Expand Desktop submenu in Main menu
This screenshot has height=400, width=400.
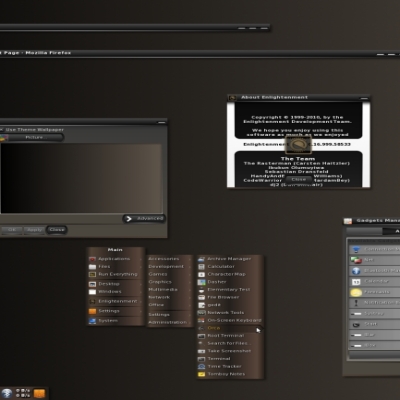click(x=115, y=284)
